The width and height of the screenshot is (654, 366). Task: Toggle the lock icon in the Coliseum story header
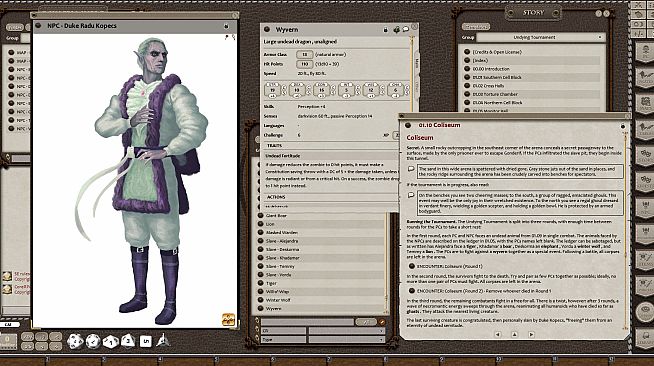623,126
